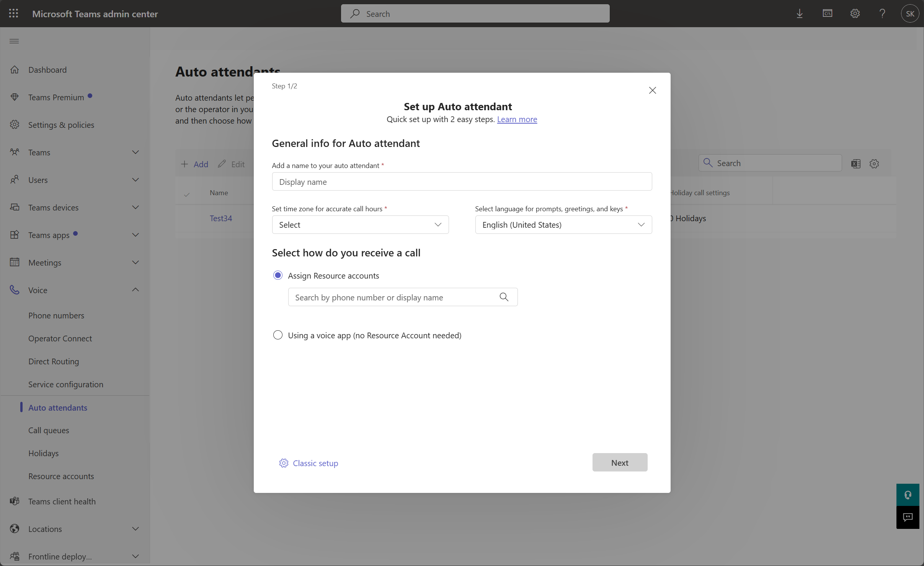The height and width of the screenshot is (566, 924).
Task: Sort by the Name column header
Action: pos(219,193)
